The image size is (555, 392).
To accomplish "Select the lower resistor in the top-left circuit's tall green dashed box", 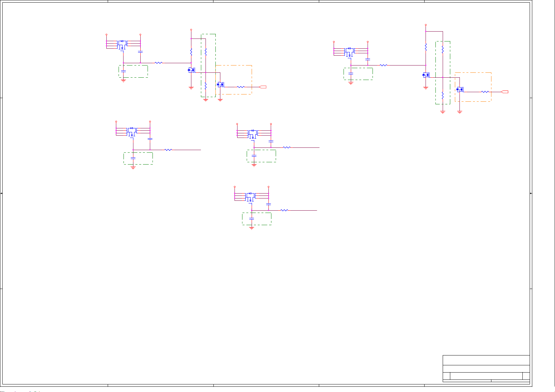I will pyautogui.click(x=206, y=86).
